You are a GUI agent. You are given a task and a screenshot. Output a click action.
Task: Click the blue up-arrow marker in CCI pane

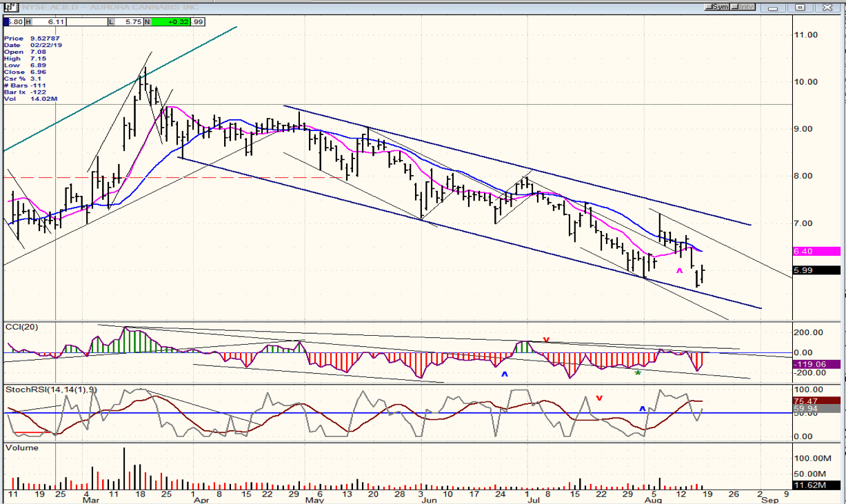tap(504, 374)
